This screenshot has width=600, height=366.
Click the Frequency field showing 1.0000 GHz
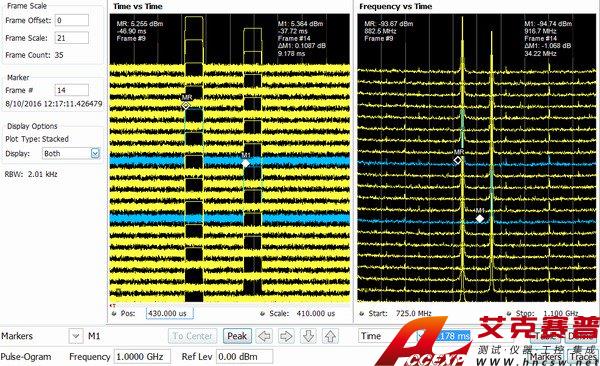(x=142, y=356)
